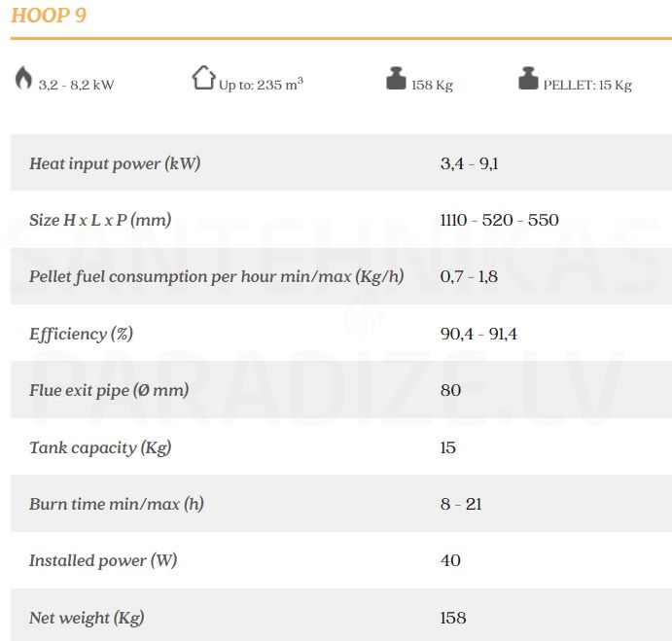Image resolution: width=672 pixels, height=641 pixels.
Task: Select the Size H x L x P (mm) label
Action: 100,220
